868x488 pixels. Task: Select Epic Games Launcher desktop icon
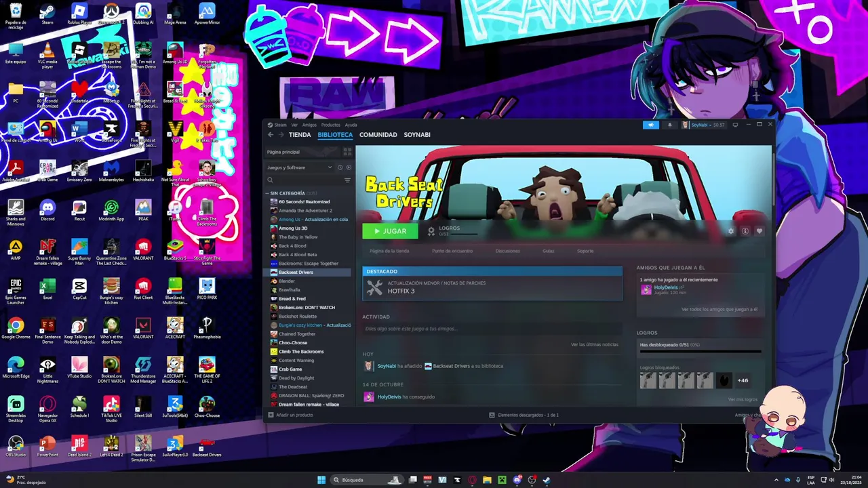pyautogui.click(x=15, y=291)
